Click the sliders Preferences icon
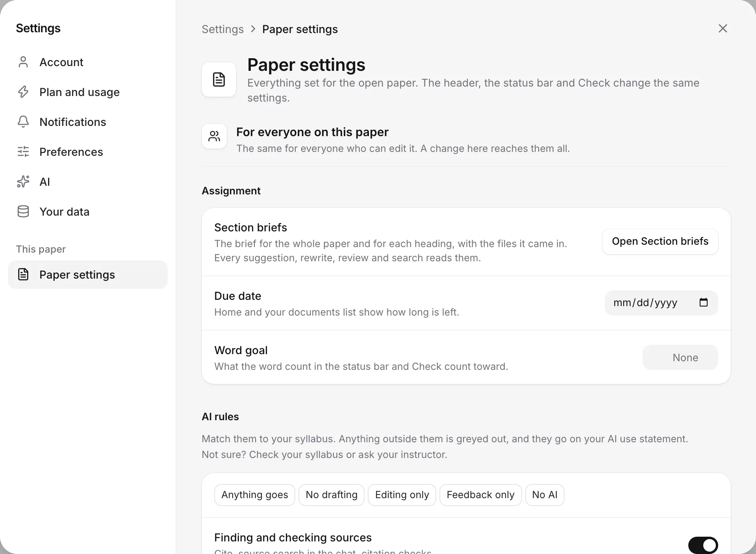The height and width of the screenshot is (554, 756). coord(23,152)
